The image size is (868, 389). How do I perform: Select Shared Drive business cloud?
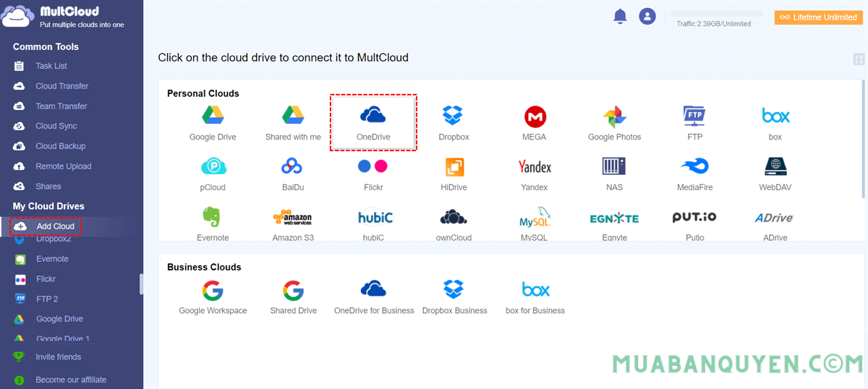tap(293, 291)
